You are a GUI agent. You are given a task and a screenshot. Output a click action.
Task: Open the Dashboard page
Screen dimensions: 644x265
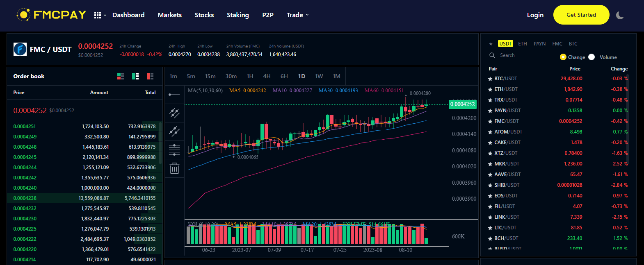point(128,15)
